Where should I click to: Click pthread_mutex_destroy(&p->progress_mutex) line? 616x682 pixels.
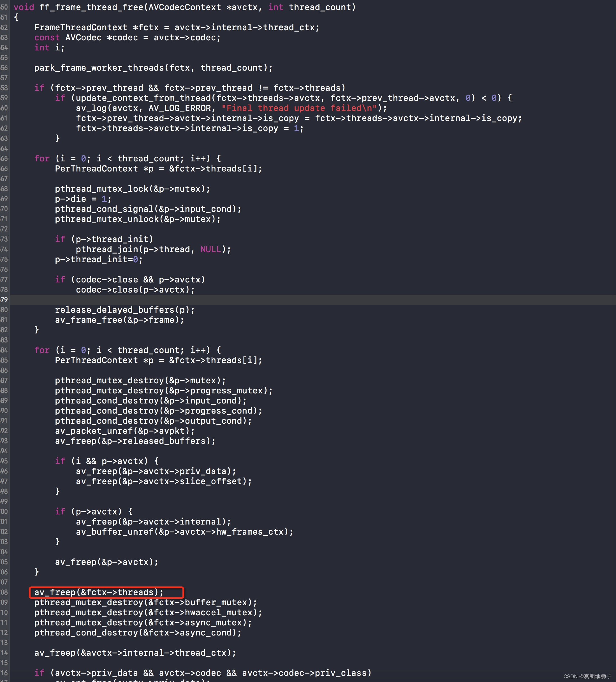coord(164,391)
